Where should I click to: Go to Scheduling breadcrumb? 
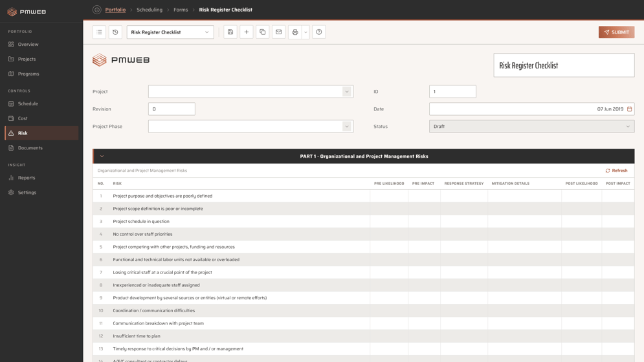coord(150,10)
